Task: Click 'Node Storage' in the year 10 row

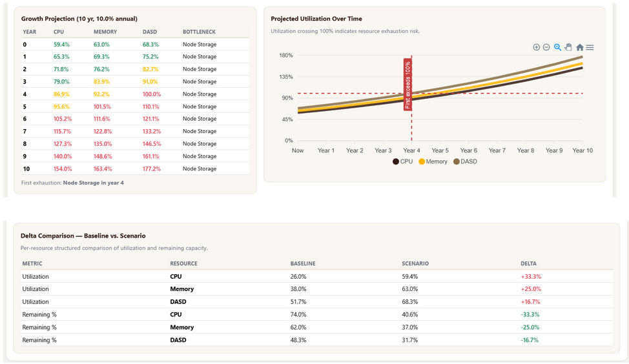Action: coord(200,169)
